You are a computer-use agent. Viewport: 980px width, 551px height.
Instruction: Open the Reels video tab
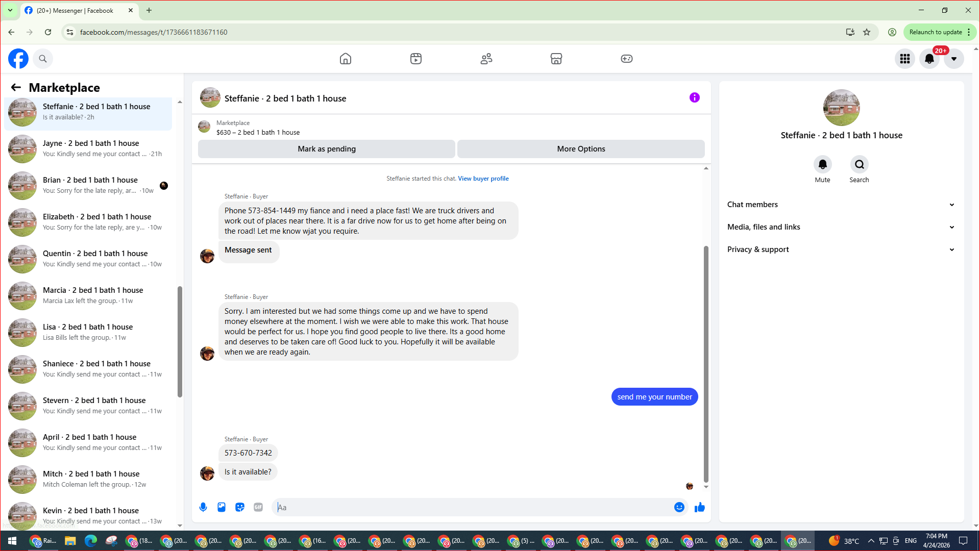pyautogui.click(x=416, y=59)
